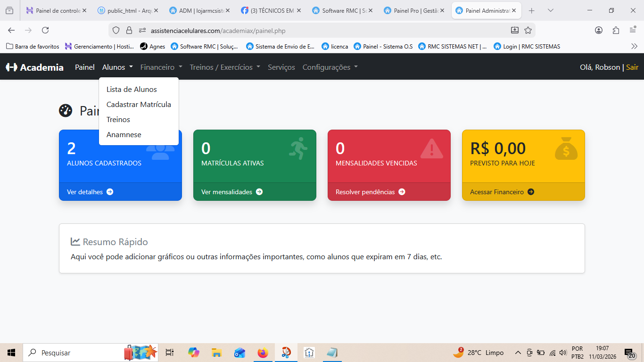
Task: Open the Configurações dropdown
Action: (328, 67)
